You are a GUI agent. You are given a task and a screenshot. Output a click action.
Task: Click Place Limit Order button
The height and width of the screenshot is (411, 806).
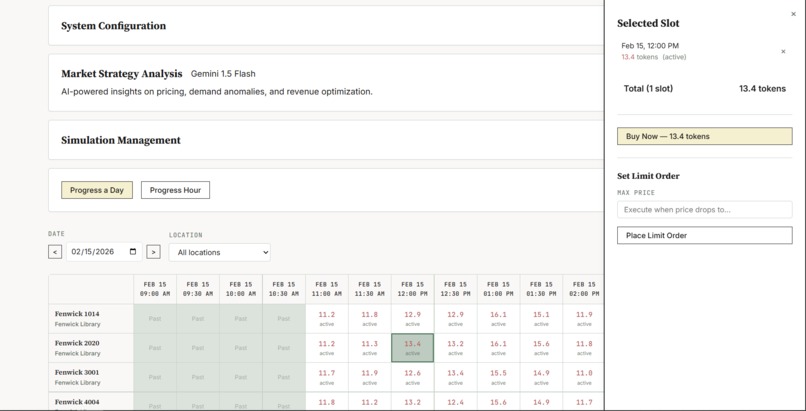704,235
